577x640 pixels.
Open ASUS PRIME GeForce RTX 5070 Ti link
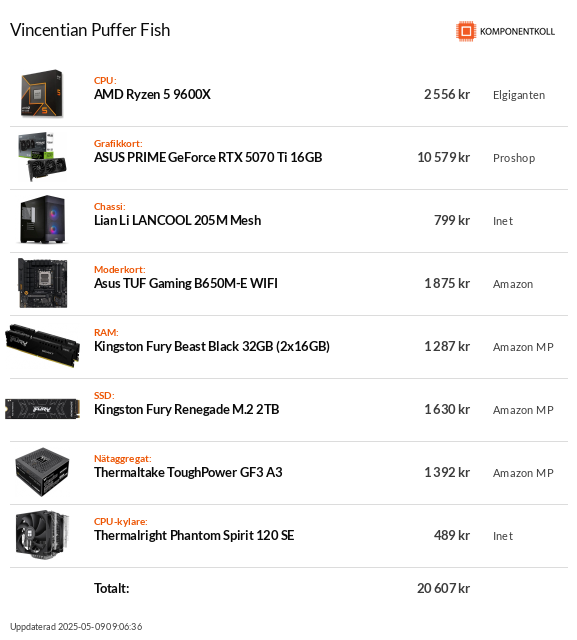[208, 157]
